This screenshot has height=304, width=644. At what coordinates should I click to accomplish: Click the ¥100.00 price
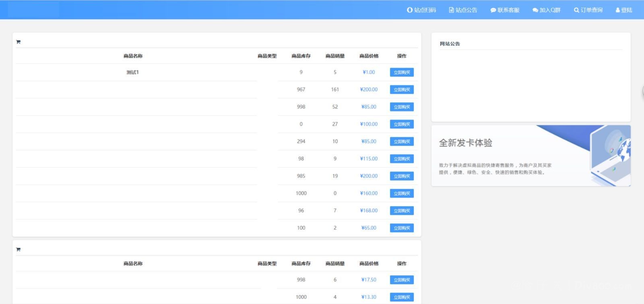click(369, 124)
